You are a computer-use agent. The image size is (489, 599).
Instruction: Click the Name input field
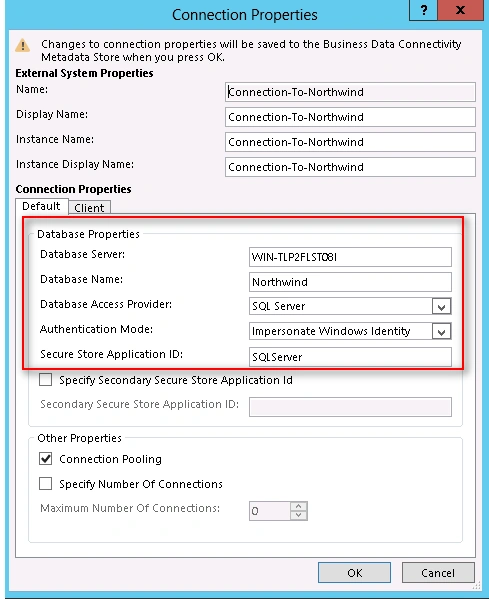point(350,92)
